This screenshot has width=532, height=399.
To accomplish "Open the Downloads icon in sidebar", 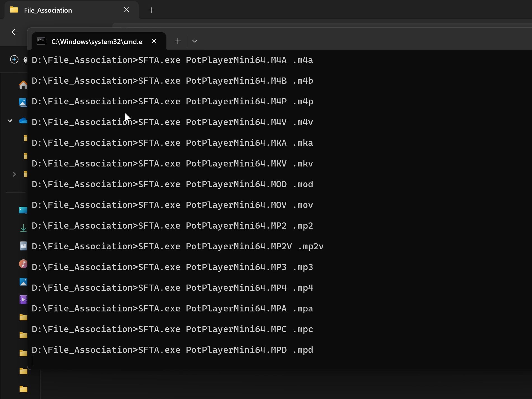I will [23, 227].
